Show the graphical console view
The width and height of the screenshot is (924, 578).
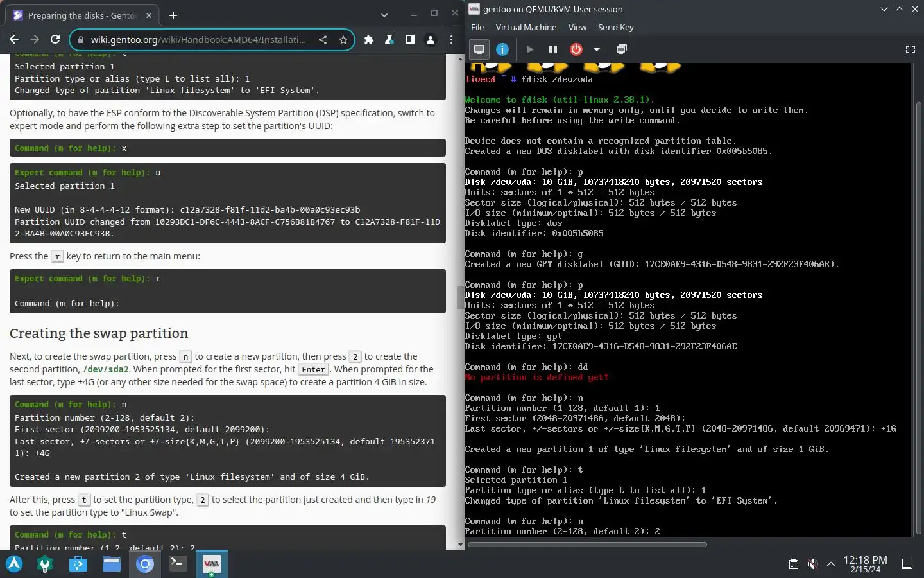point(479,49)
